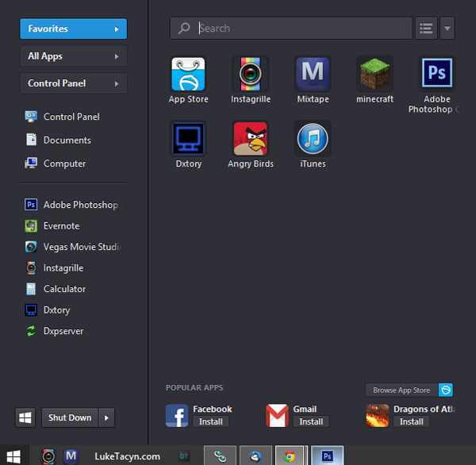Viewport: 476px width, 465px height.
Task: Open the view options dropdown arrow
Action: point(447,29)
